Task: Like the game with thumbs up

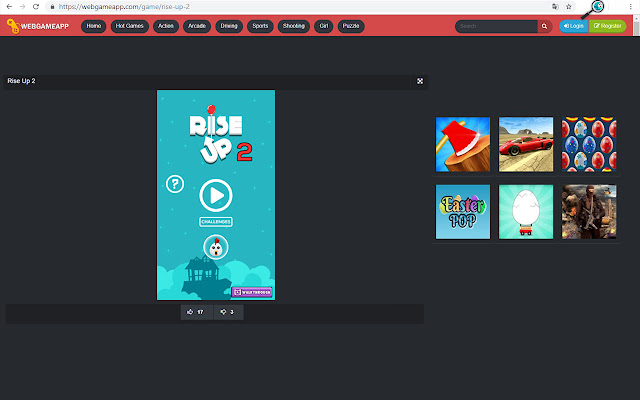Action: coord(197,312)
